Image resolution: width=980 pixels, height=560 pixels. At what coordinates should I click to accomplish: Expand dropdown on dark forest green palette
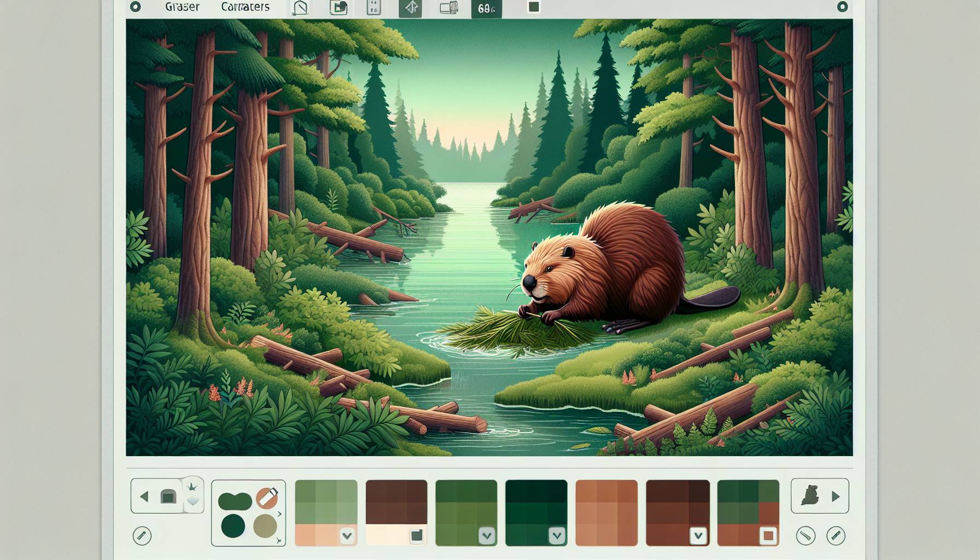557,536
